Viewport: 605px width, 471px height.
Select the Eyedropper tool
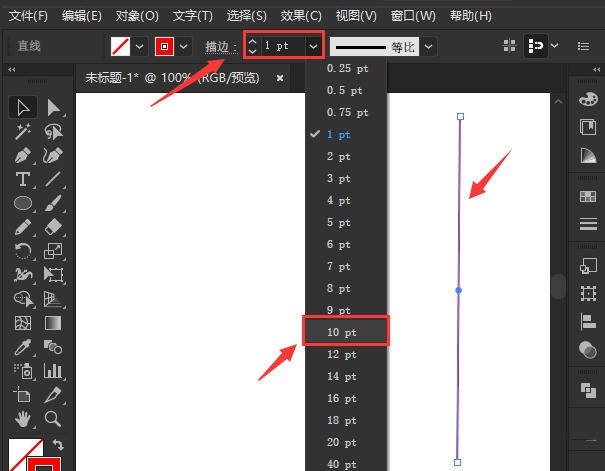pos(23,347)
